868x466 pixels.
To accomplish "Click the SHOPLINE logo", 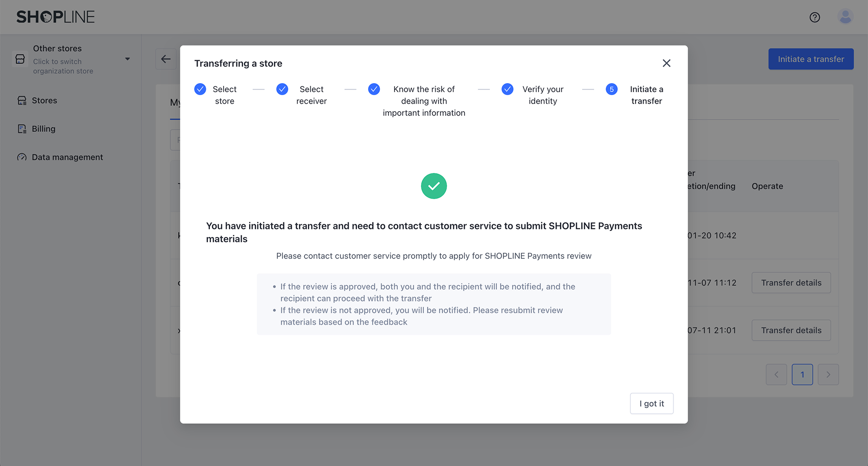I will [x=54, y=16].
